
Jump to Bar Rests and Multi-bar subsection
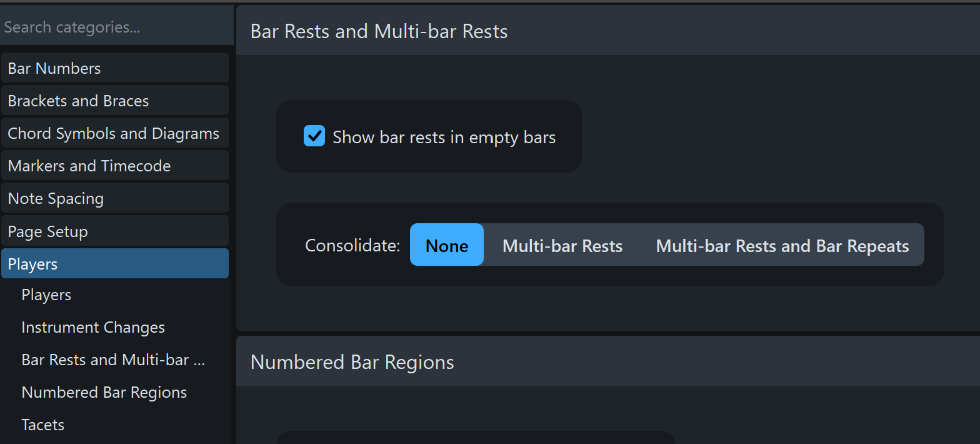[113, 360]
